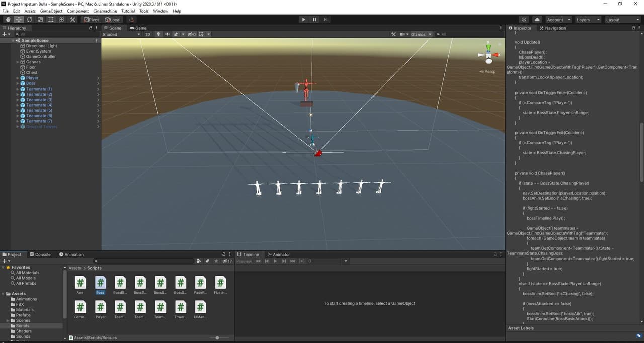Image resolution: width=644 pixels, height=343 pixels.
Task: Click the Boss script file icon
Action: 100,283
